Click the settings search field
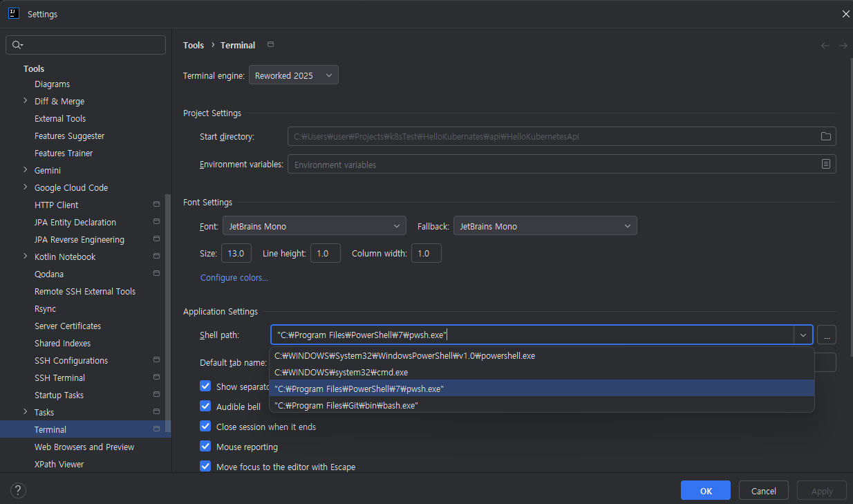Viewport: 853px width, 504px height. (86, 45)
